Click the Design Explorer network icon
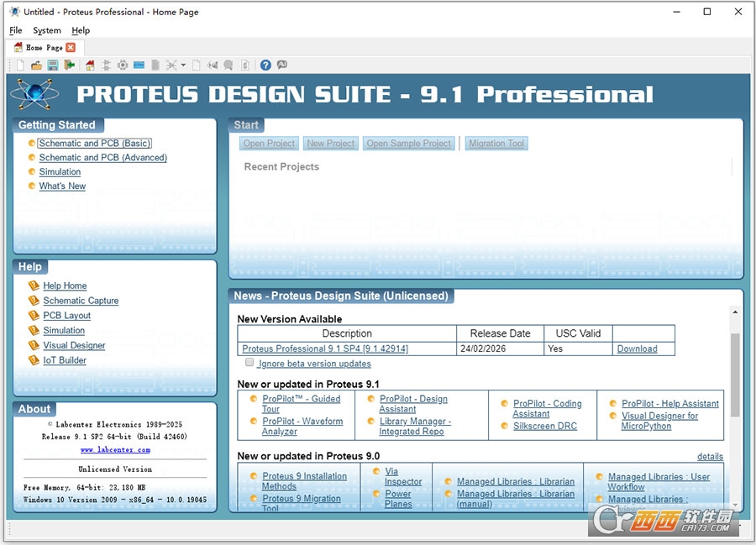Screen dimensions: 756x545 point(171,65)
